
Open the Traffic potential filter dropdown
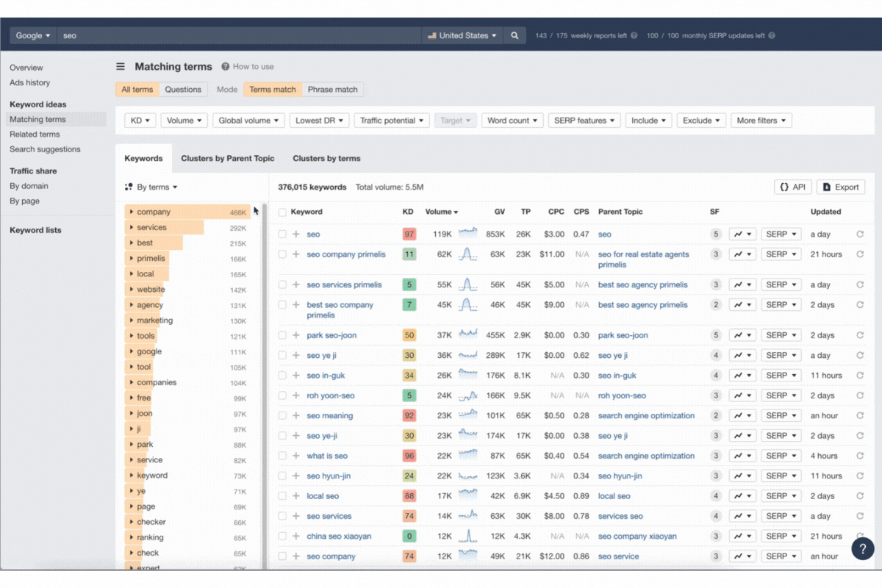tap(392, 121)
